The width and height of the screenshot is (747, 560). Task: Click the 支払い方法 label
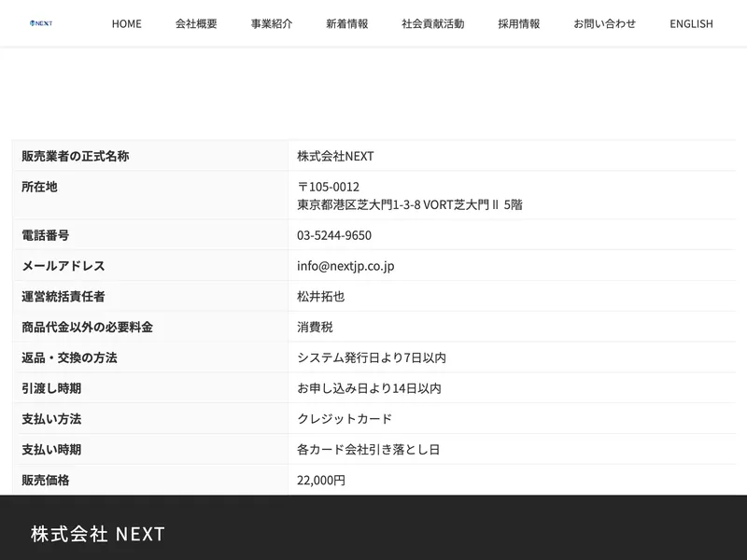tap(51, 419)
